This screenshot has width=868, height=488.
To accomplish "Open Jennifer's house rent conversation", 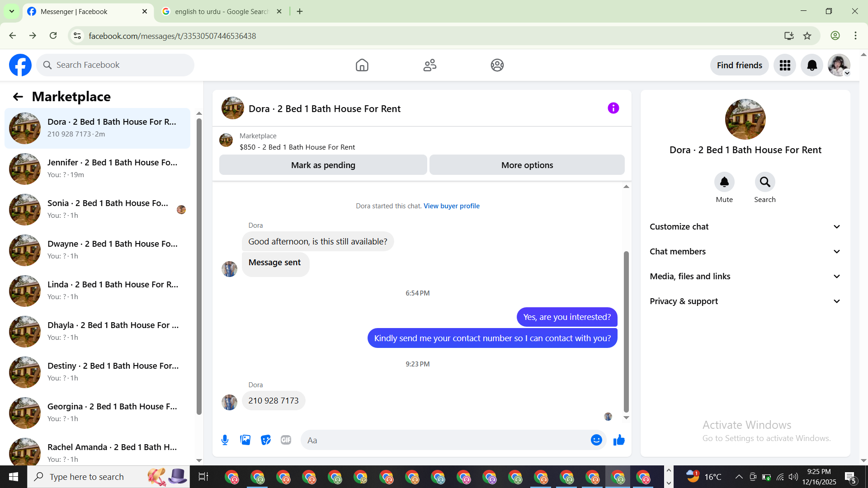I will pos(97,169).
